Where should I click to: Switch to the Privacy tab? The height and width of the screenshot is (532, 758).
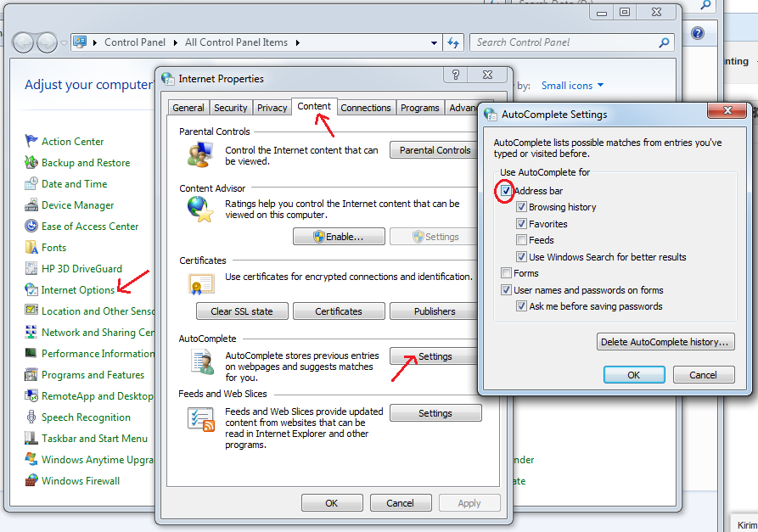pos(273,107)
